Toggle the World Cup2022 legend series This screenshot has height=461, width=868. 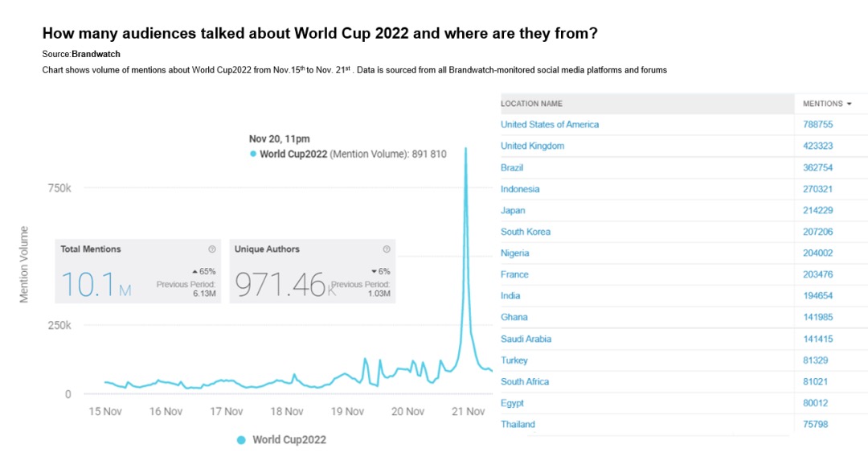282,439
